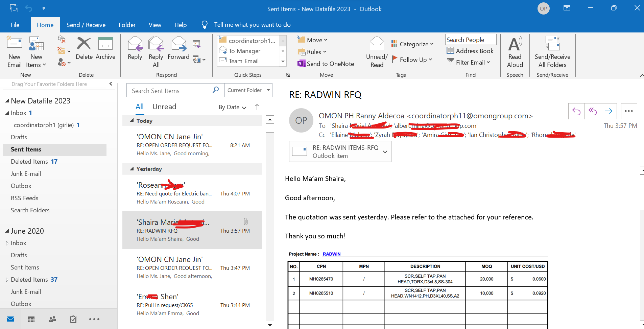Forward the selected email from ribbon
This screenshot has height=329, width=644.
point(178,48)
